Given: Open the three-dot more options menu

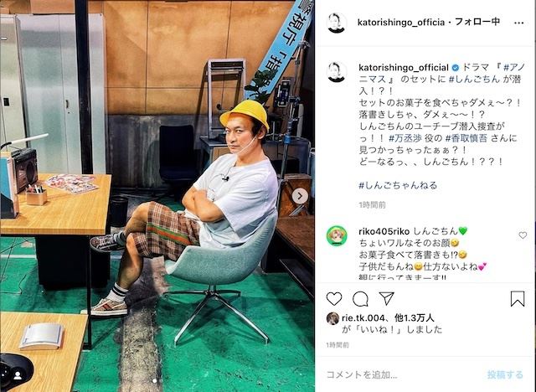Looking at the screenshot, I should tap(518, 23).
